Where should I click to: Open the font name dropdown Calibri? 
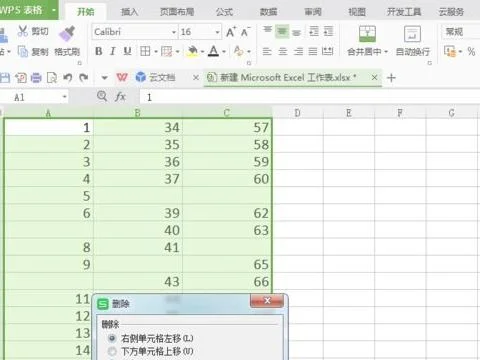click(x=174, y=32)
